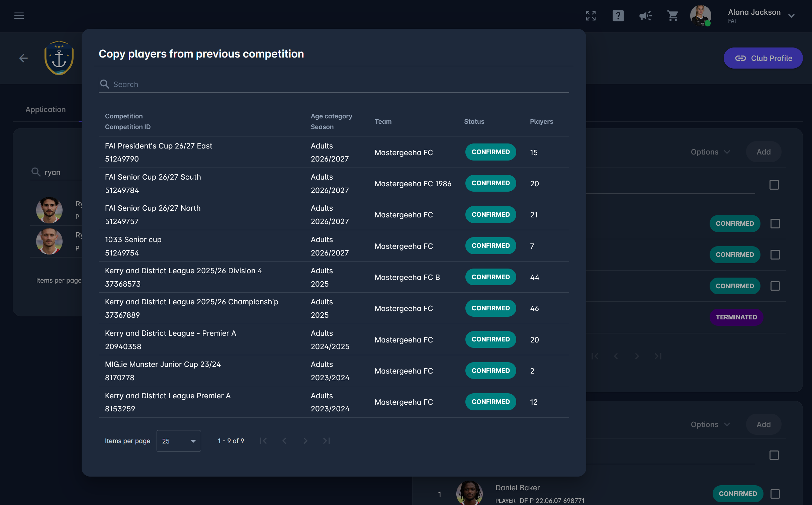The height and width of the screenshot is (505, 812).
Task: Open the Club Profile link button
Action: (763, 58)
